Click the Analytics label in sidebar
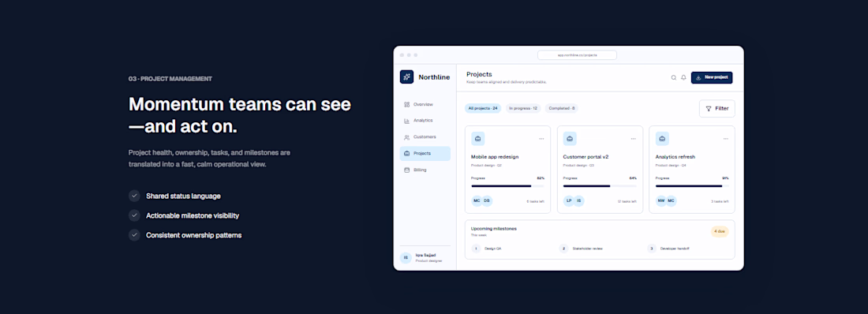This screenshot has height=314, width=868. pyautogui.click(x=423, y=121)
